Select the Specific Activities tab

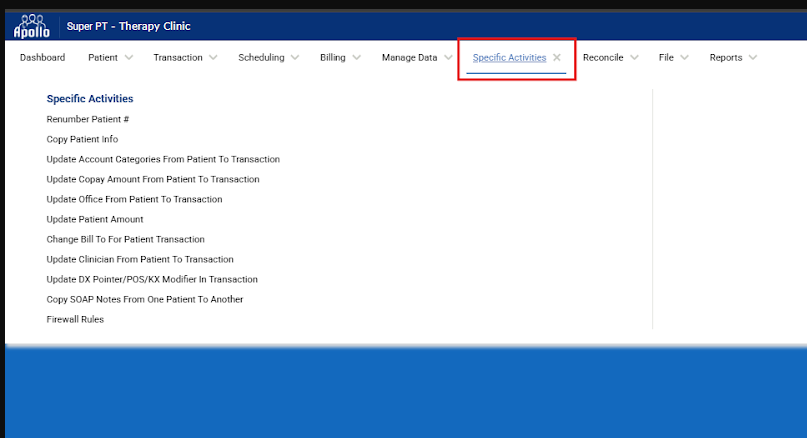tap(509, 58)
